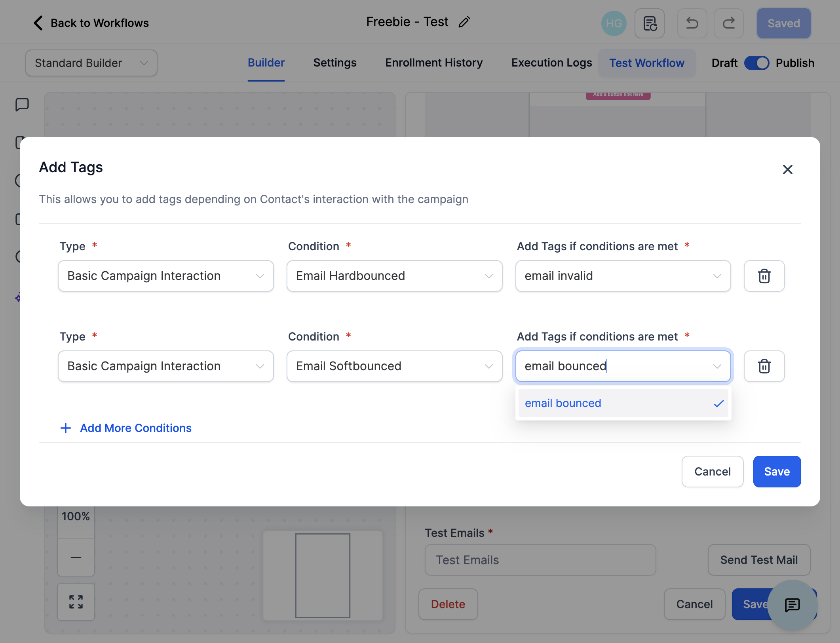Click the red Delete button
Viewport: 840px width, 643px height.
point(448,604)
